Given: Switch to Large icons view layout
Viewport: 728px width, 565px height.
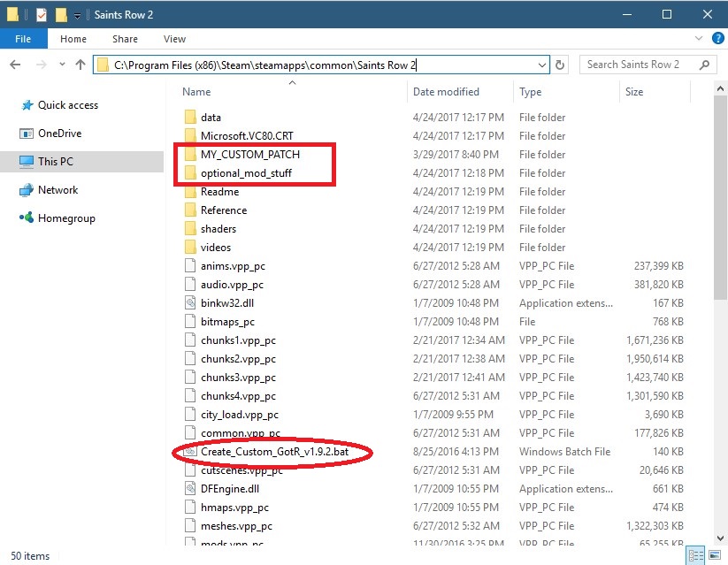Looking at the screenshot, I should [x=715, y=555].
